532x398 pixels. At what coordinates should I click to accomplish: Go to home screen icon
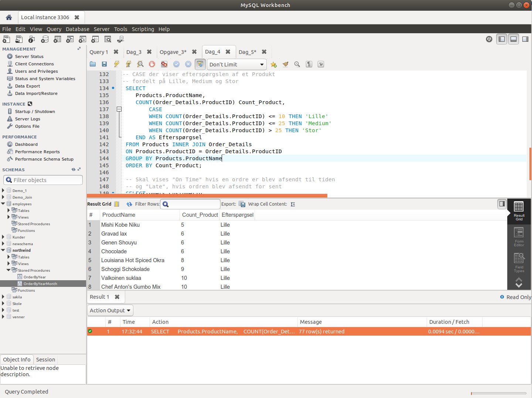click(9, 17)
